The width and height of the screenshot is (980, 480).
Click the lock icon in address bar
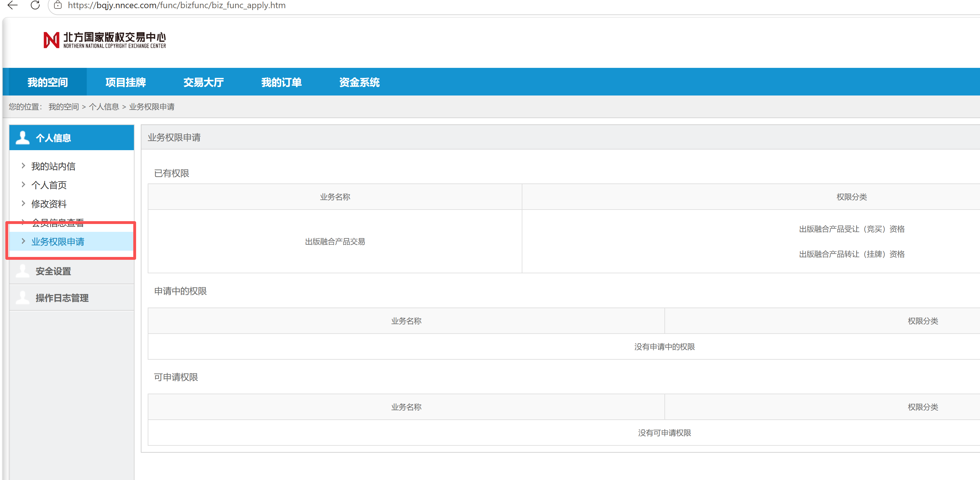(x=58, y=5)
